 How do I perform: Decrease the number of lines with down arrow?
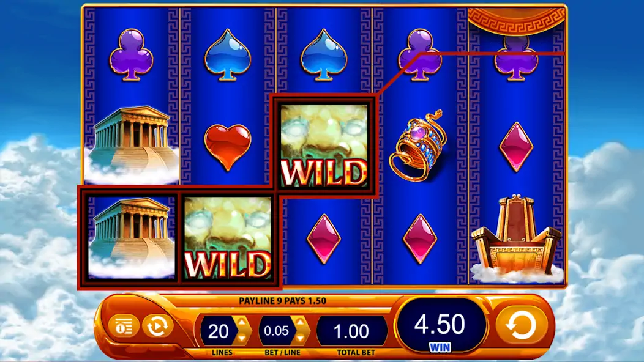click(242, 338)
